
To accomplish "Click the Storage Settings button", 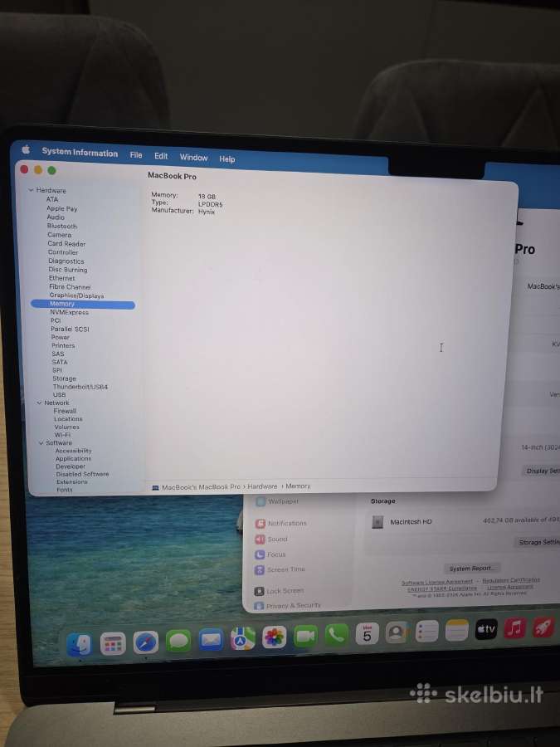I will click(539, 542).
